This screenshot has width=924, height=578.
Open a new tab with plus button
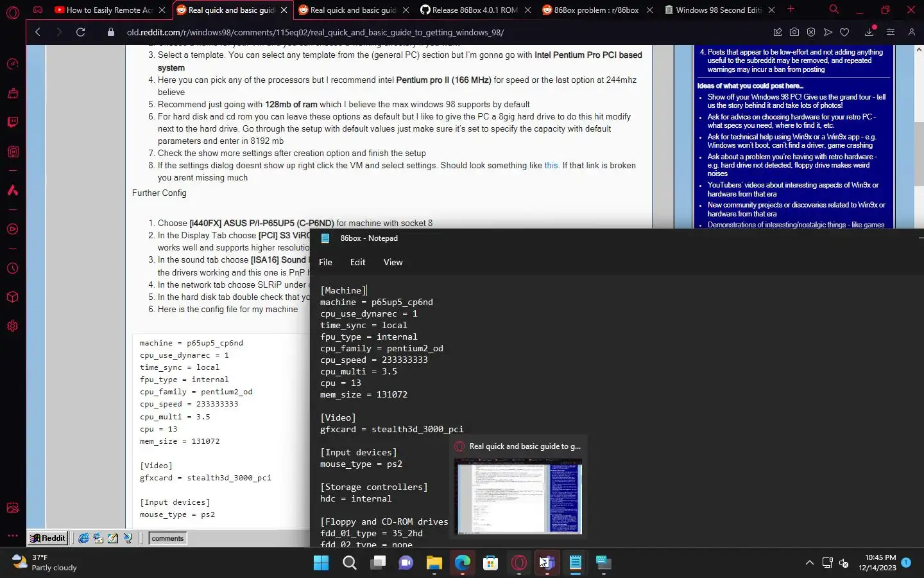[791, 10]
